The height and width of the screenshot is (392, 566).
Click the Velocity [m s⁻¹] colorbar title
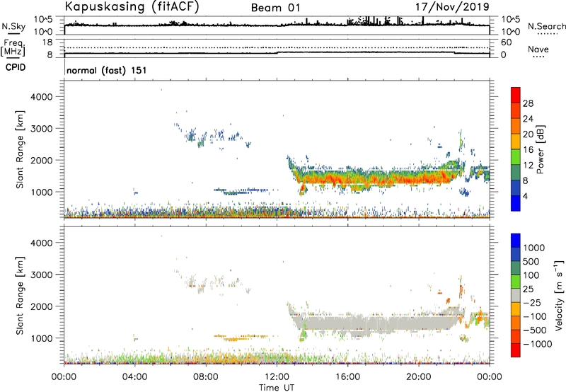pos(559,295)
